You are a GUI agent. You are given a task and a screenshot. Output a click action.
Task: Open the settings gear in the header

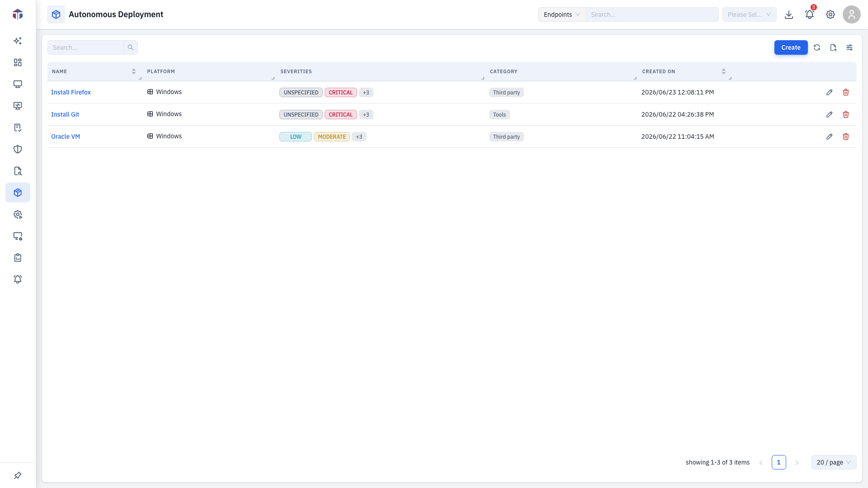point(830,14)
